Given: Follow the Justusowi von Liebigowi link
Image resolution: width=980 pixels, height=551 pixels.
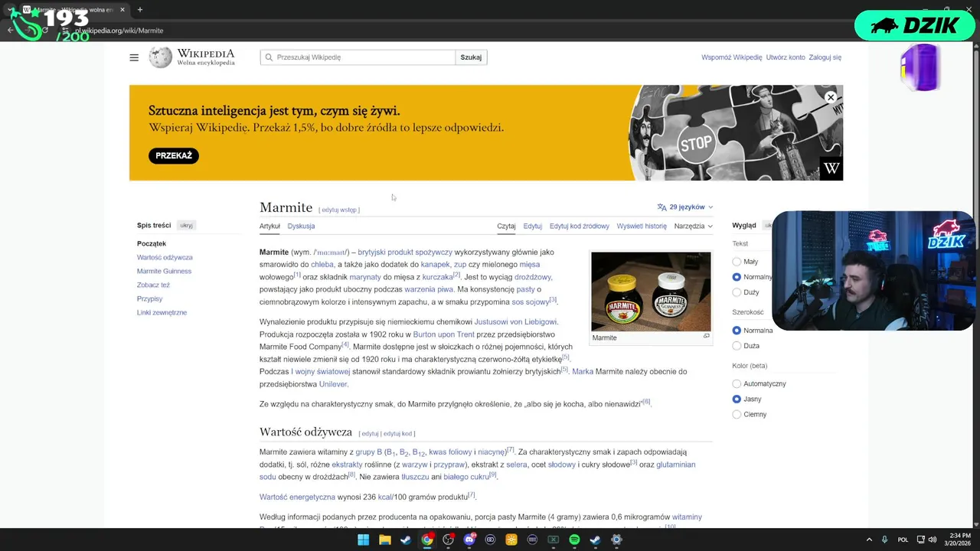Looking at the screenshot, I should [515, 322].
